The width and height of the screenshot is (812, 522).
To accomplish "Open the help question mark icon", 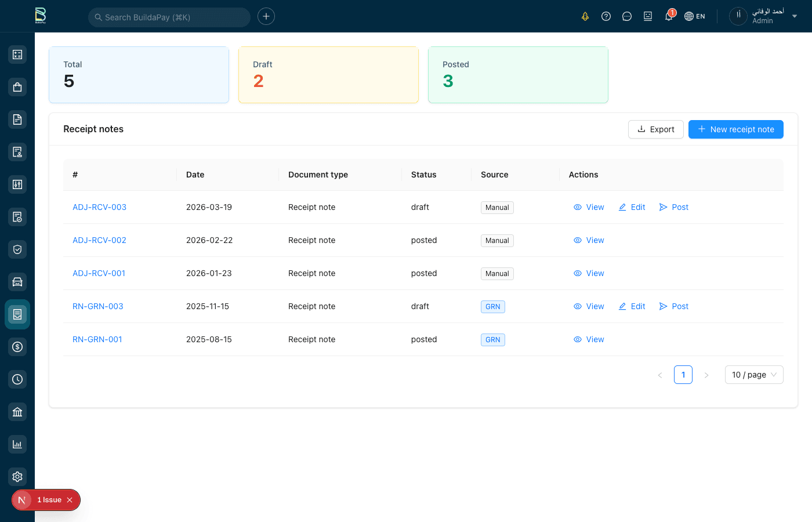I will (606, 16).
